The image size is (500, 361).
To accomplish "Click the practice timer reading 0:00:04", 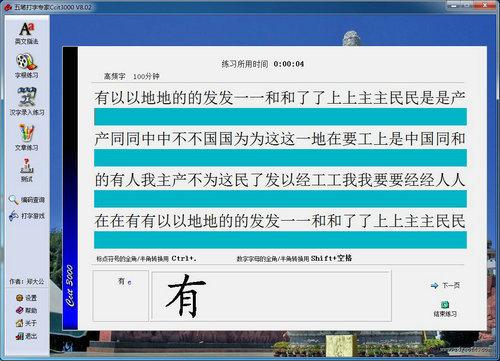I will click(x=289, y=64).
